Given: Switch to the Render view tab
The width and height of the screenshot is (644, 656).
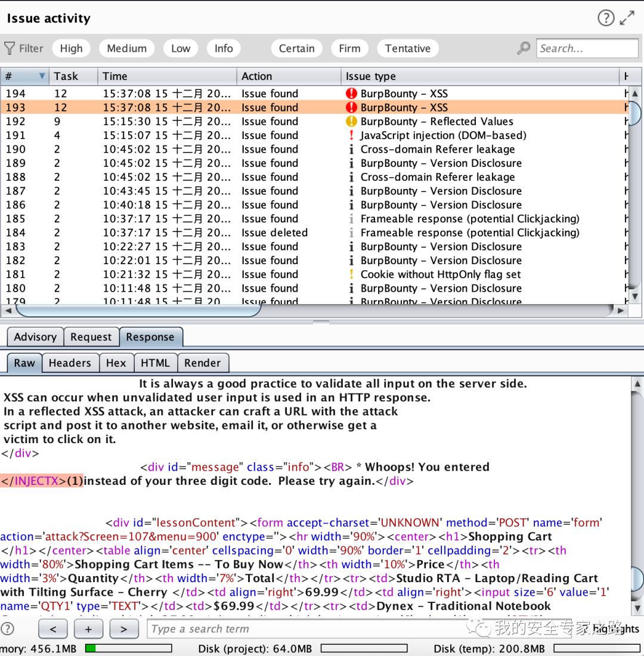Looking at the screenshot, I should pos(203,363).
